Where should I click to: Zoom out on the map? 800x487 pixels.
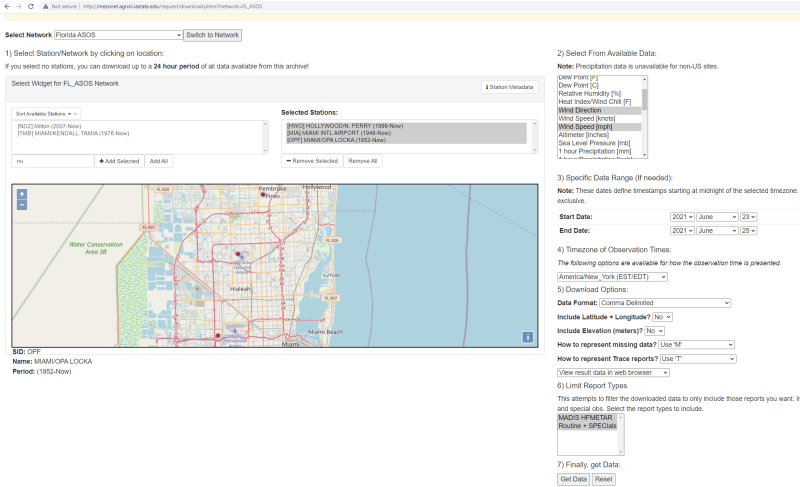[x=22, y=205]
